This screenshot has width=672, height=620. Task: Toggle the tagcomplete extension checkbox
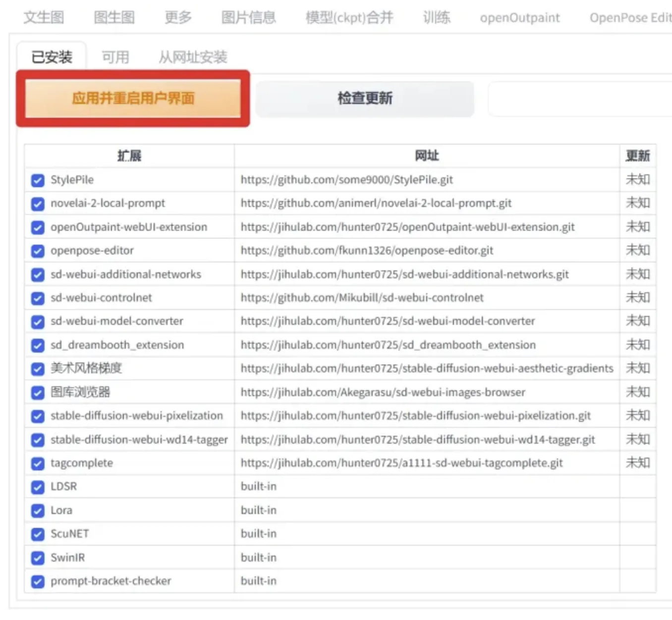coord(38,464)
